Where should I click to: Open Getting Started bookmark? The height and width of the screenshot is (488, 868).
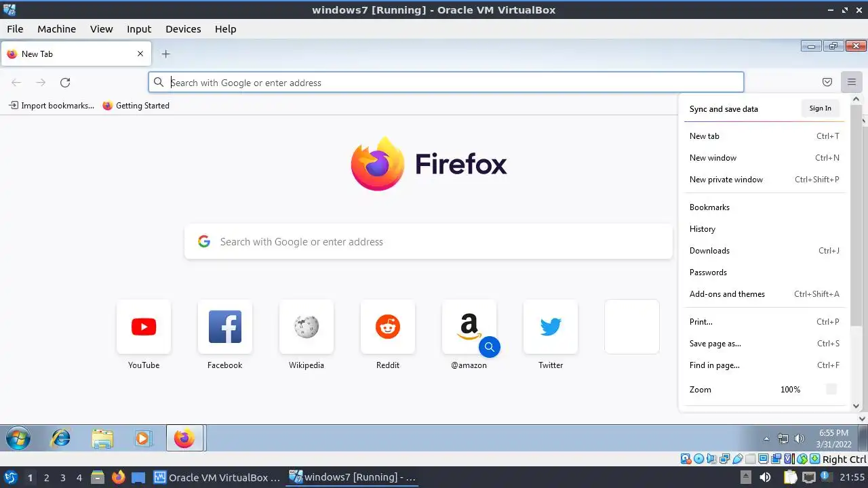[136, 106]
